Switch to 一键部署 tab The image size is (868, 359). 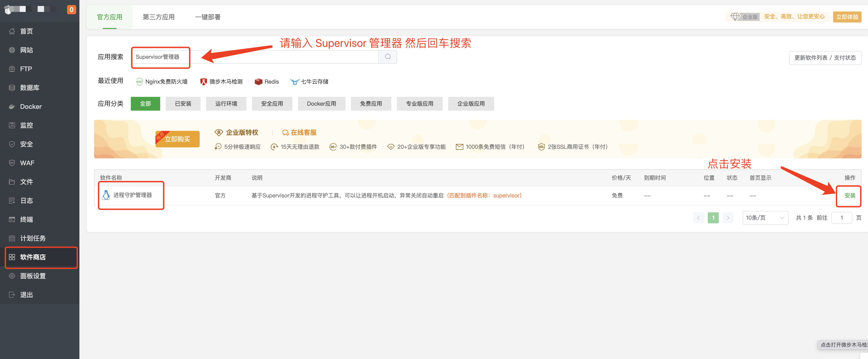(x=207, y=17)
